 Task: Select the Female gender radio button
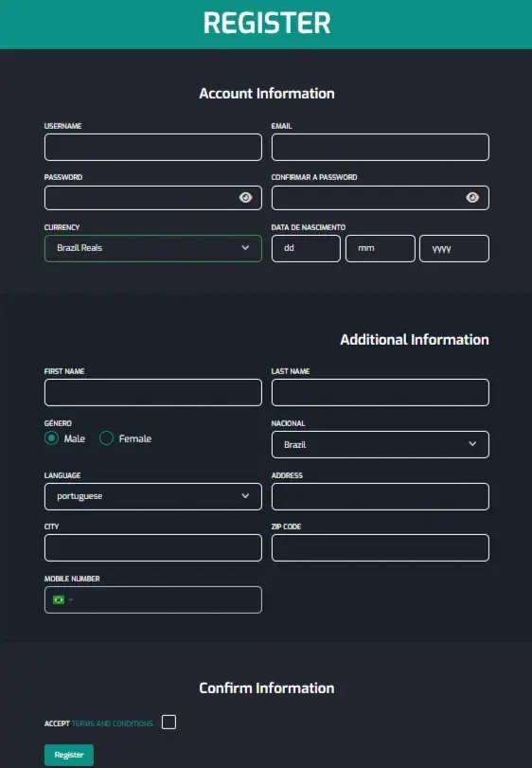[106, 438]
